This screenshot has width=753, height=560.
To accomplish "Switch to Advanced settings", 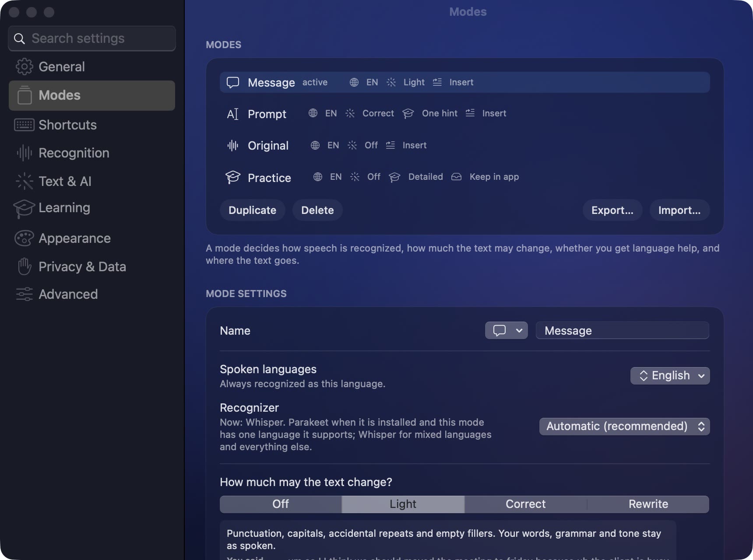I will pos(92,294).
